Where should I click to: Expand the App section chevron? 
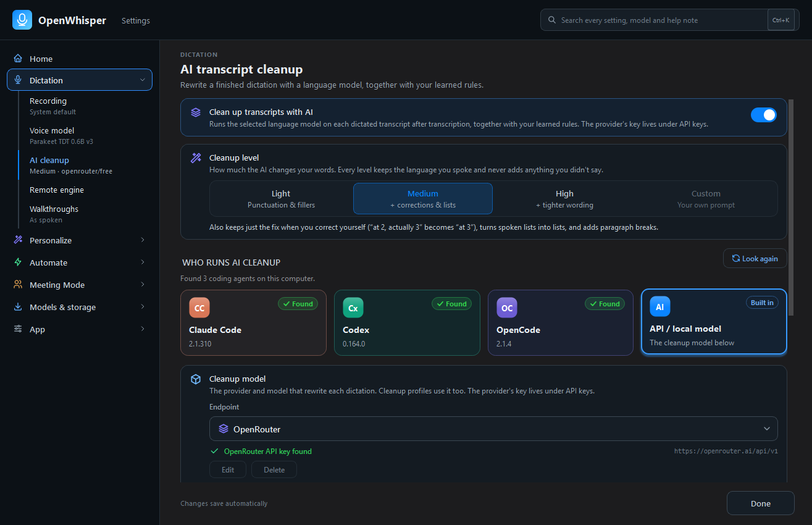pos(143,329)
